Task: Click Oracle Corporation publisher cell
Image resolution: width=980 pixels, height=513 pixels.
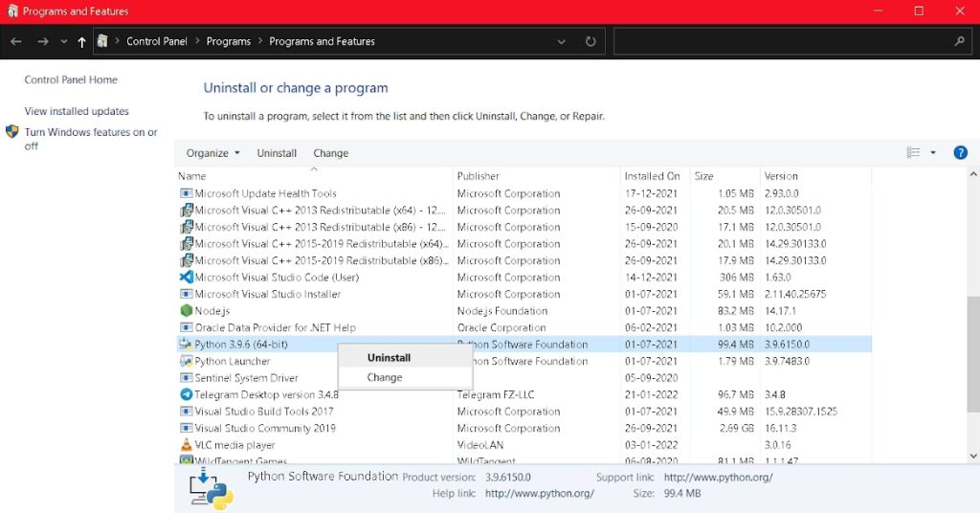Action: [x=501, y=328]
